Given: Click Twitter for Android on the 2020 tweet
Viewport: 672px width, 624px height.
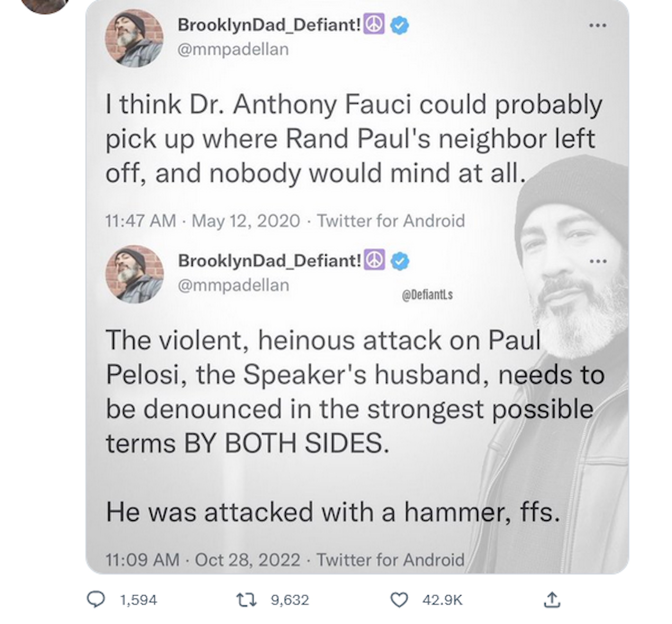Looking at the screenshot, I should coord(391,221).
